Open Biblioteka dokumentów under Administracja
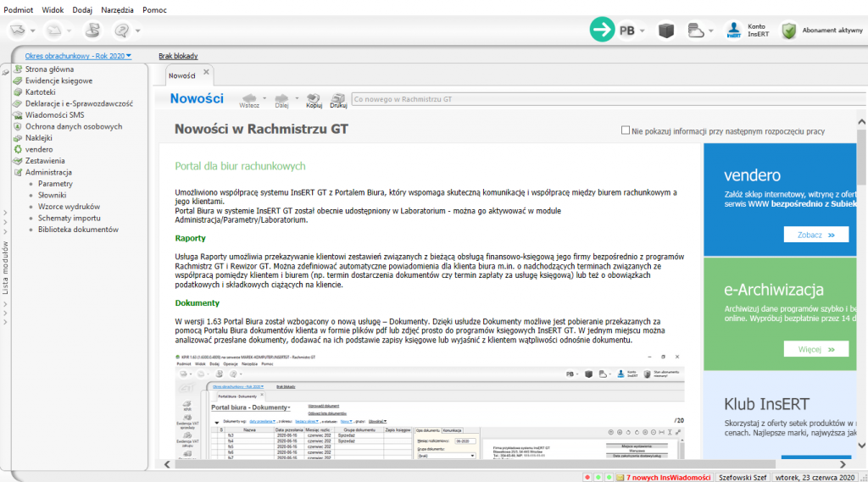This screenshot has height=482, width=868. pos(78,229)
